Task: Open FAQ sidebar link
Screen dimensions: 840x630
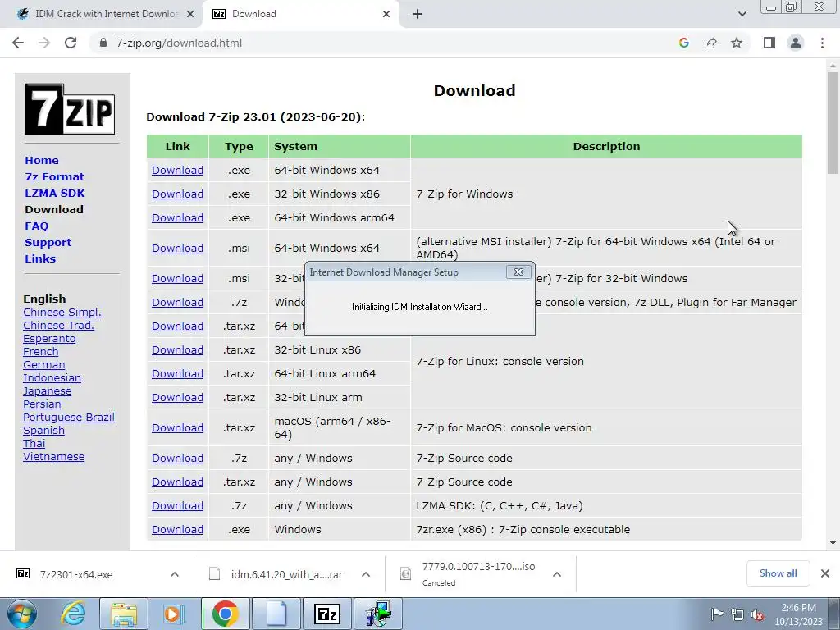Action: tap(36, 226)
